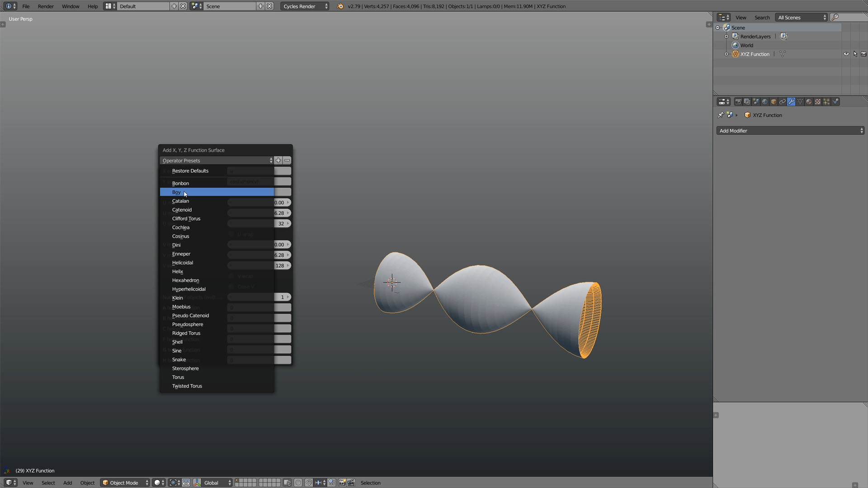Open the Object properties tab cube icon
The height and width of the screenshot is (488, 868).
coord(774,102)
